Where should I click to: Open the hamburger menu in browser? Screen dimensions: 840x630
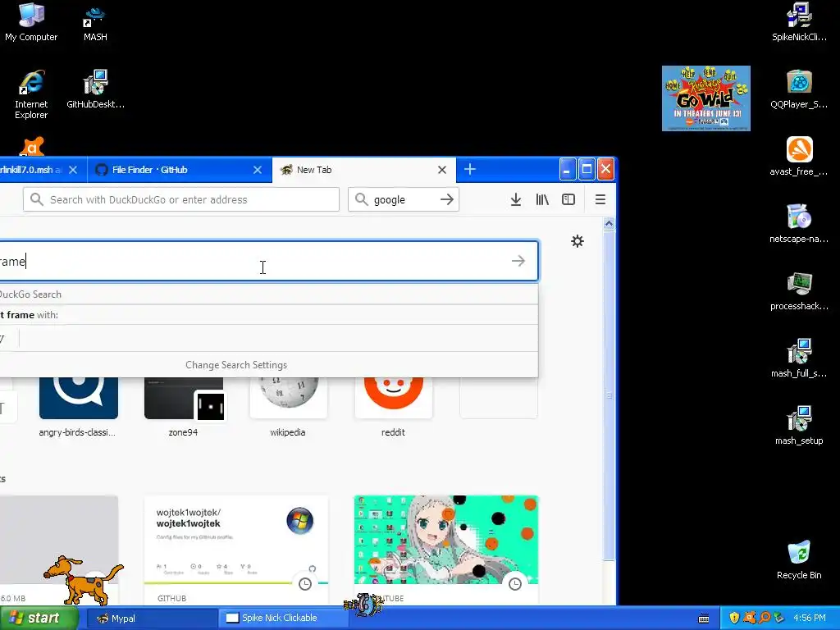(x=600, y=200)
